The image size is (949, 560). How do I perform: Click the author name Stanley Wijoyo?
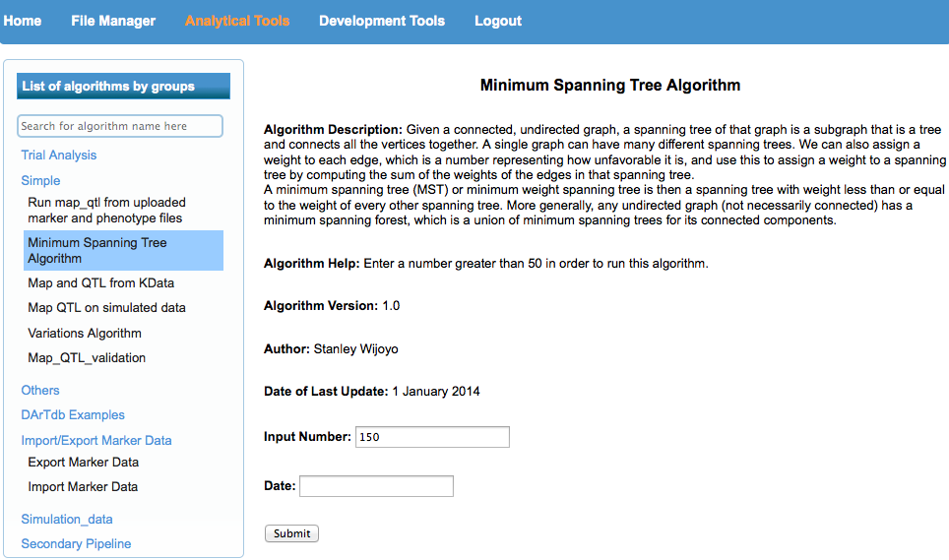tap(356, 349)
